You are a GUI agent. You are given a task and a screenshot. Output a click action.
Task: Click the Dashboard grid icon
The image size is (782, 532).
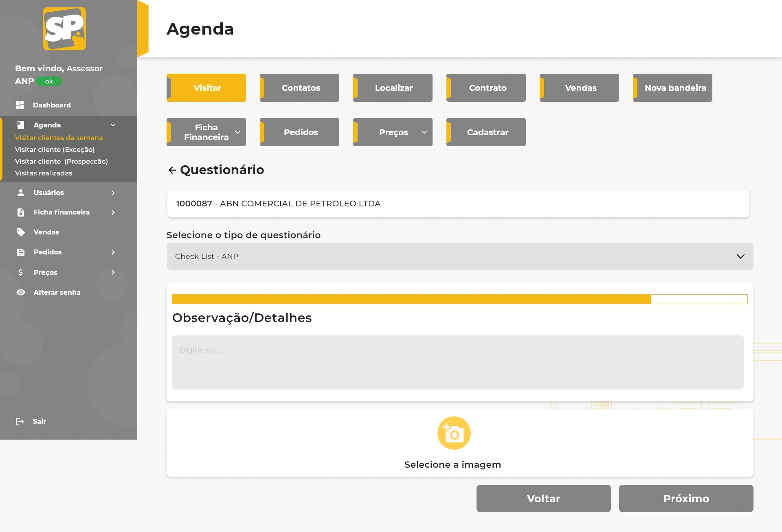click(x=20, y=105)
